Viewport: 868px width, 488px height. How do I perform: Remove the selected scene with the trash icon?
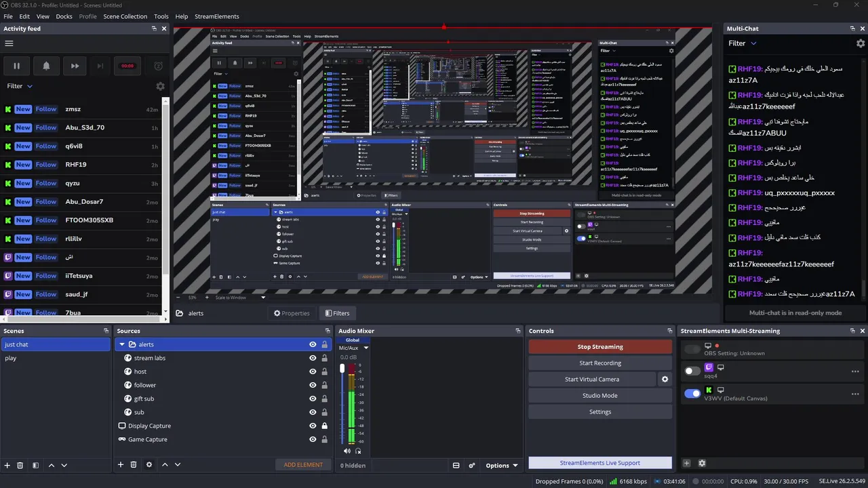point(20,465)
